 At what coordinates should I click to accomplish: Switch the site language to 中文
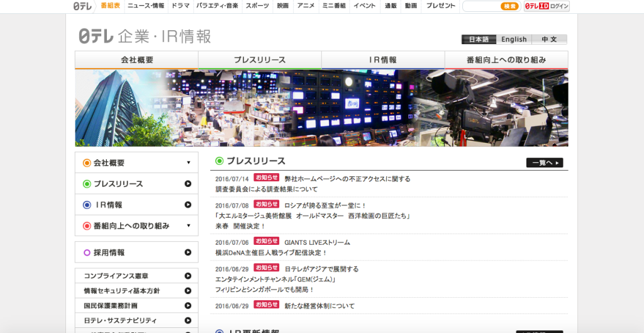(549, 39)
